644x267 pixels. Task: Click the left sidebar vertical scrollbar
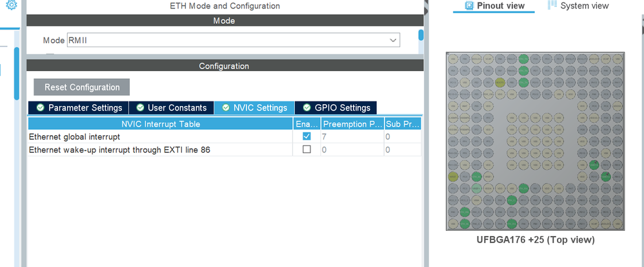coord(16,73)
